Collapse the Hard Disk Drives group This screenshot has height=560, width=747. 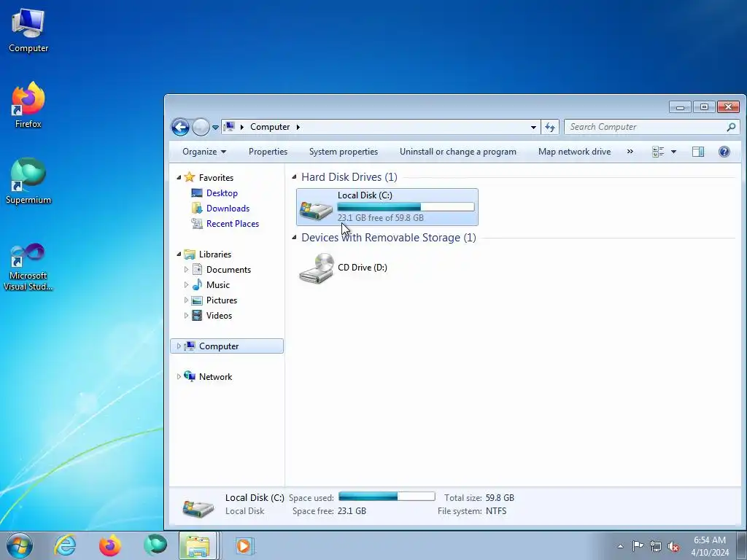294,177
